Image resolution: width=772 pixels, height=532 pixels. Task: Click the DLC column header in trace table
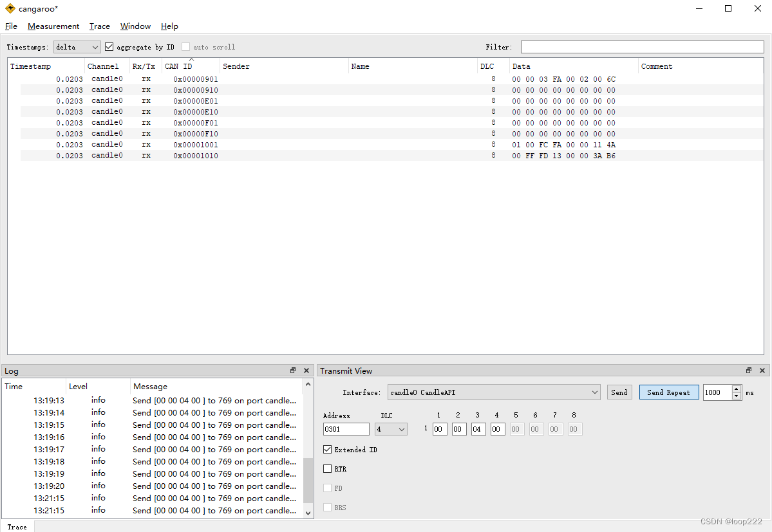point(493,66)
